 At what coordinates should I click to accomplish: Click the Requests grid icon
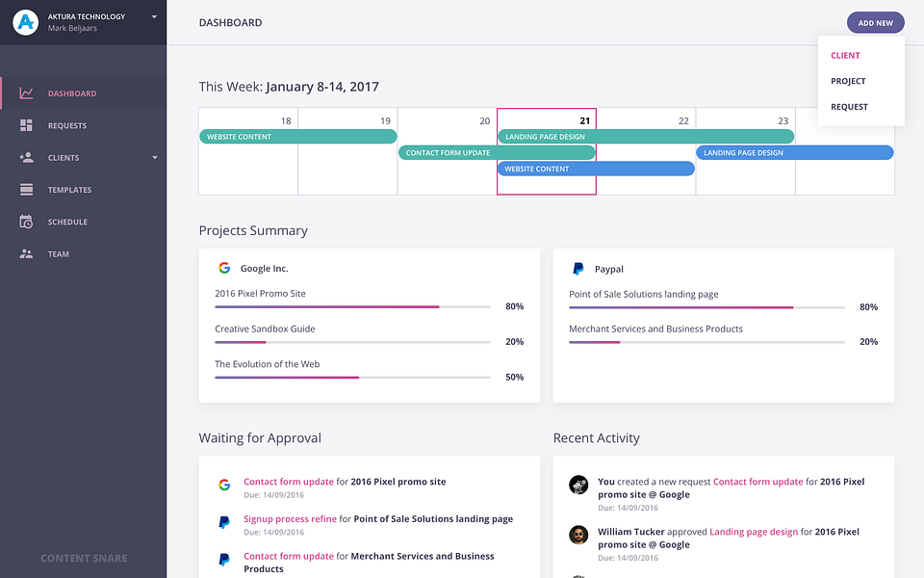27,125
